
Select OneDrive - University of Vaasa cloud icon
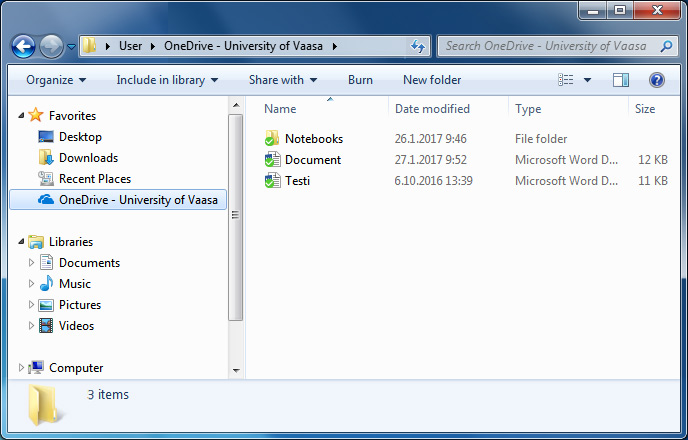click(x=46, y=200)
